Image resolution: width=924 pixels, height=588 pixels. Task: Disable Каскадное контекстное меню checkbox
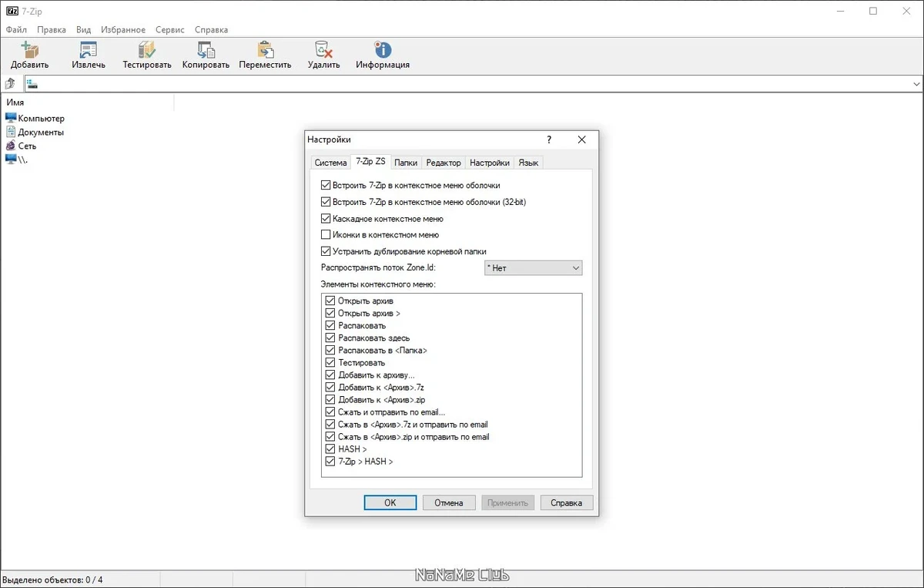click(326, 219)
